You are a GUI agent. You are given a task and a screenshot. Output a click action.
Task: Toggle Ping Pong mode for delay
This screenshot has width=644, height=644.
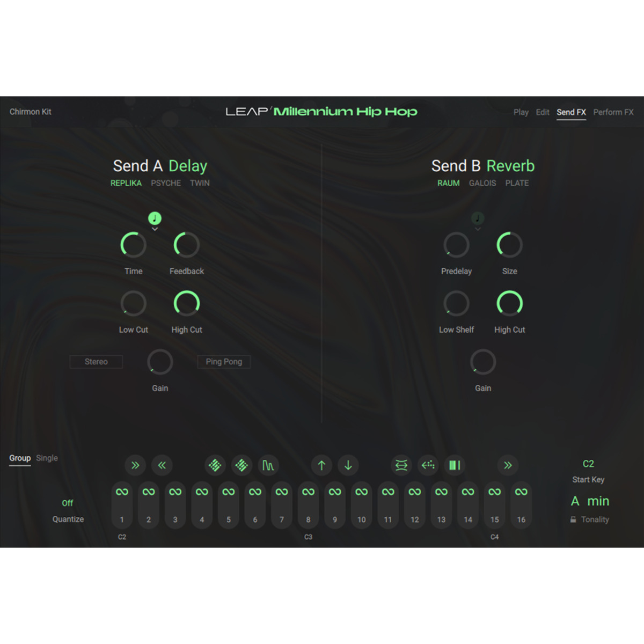224,362
